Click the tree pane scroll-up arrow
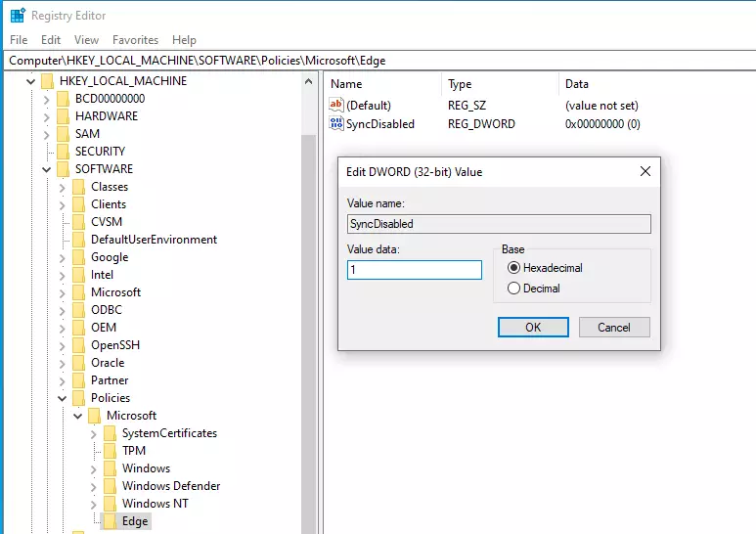Screen dimensions: 756x534 309,81
